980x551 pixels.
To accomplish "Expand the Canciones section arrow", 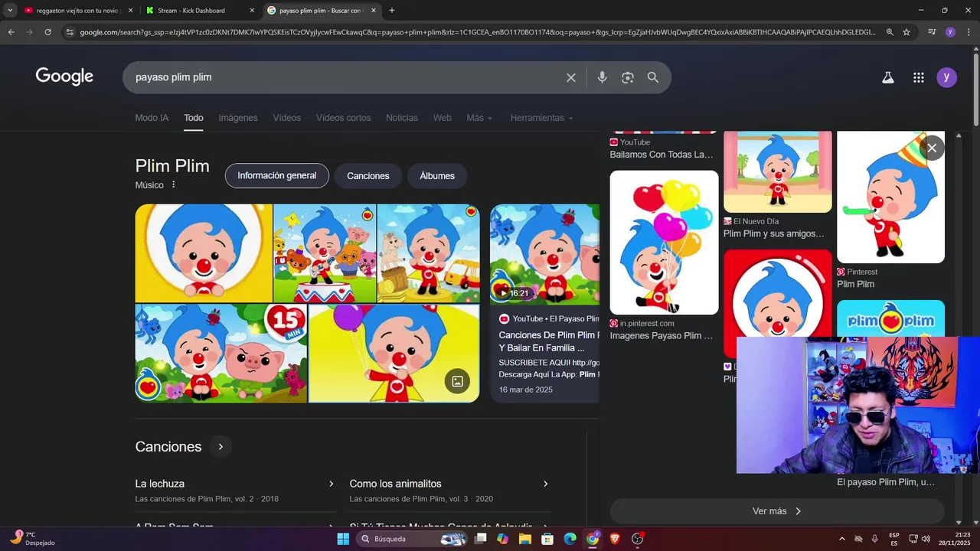I will pos(220,447).
